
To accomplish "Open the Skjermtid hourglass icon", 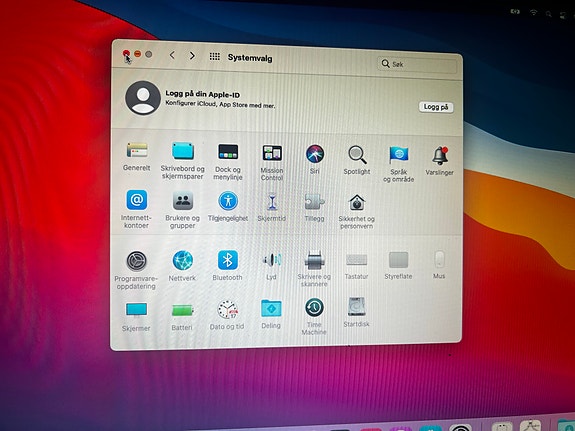I will coord(272,202).
